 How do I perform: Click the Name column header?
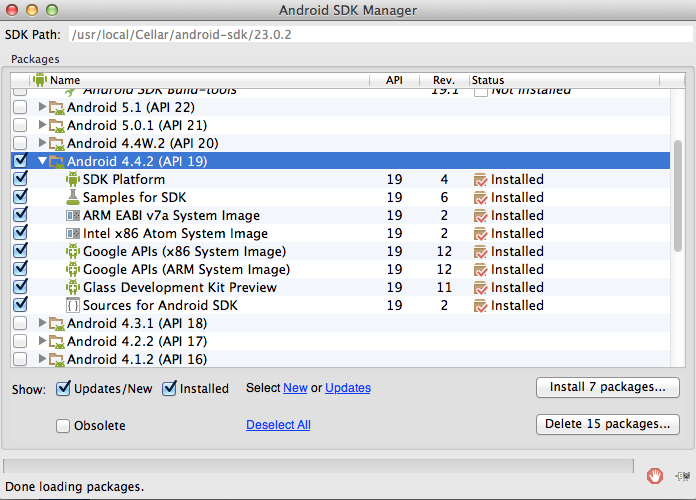point(200,80)
